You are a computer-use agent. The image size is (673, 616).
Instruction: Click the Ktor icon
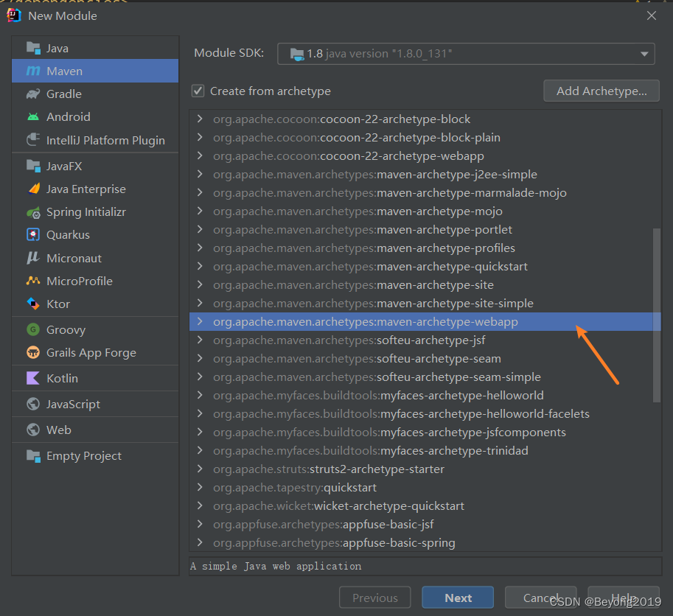tap(33, 304)
